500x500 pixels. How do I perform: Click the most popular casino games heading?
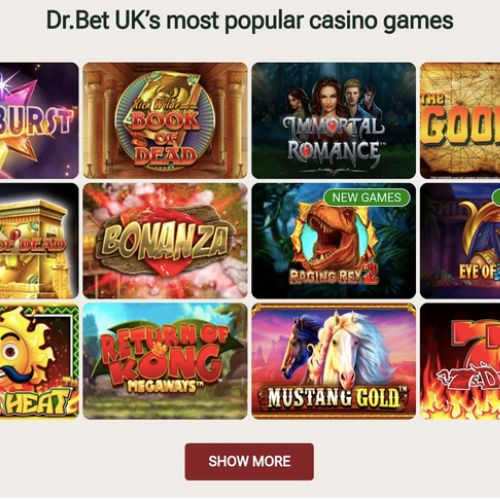[x=250, y=21]
